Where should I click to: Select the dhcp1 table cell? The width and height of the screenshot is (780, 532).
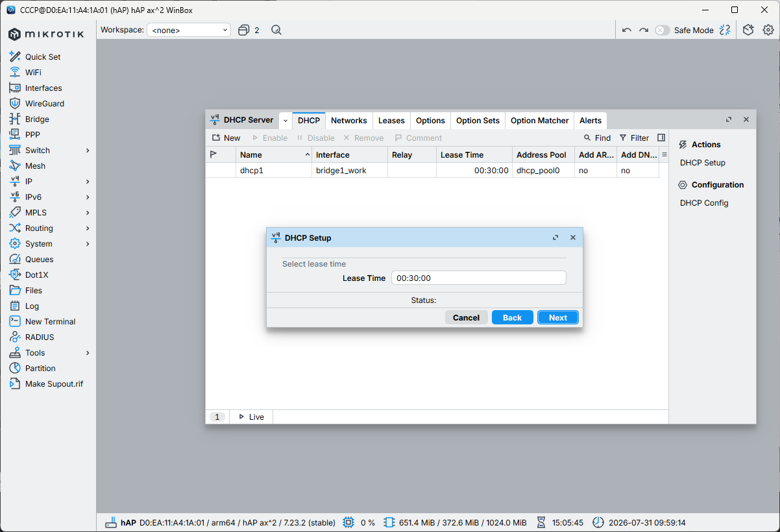[x=274, y=171]
